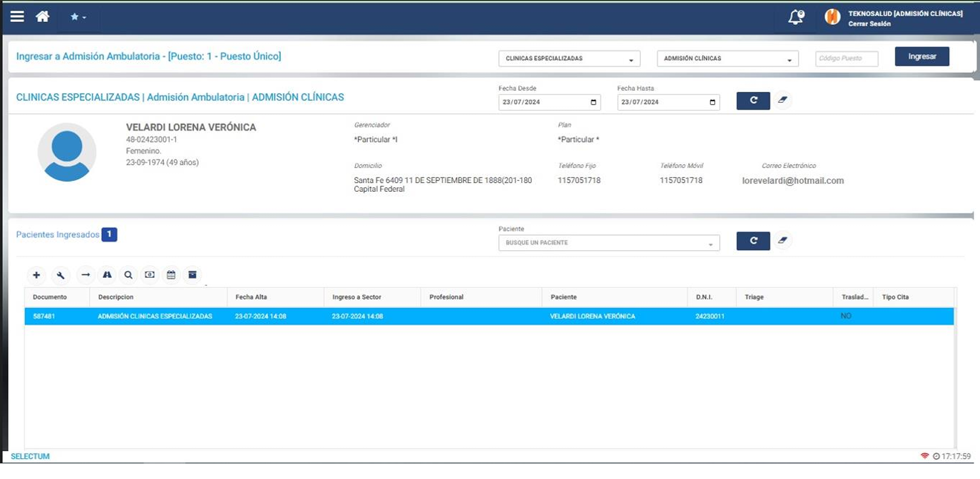Click the archive box icon
Viewport: 980px width, 479px height.
[x=192, y=275]
